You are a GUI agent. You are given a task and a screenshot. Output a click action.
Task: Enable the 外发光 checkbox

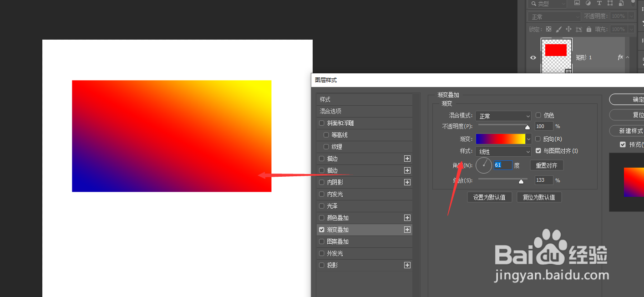[322, 253]
